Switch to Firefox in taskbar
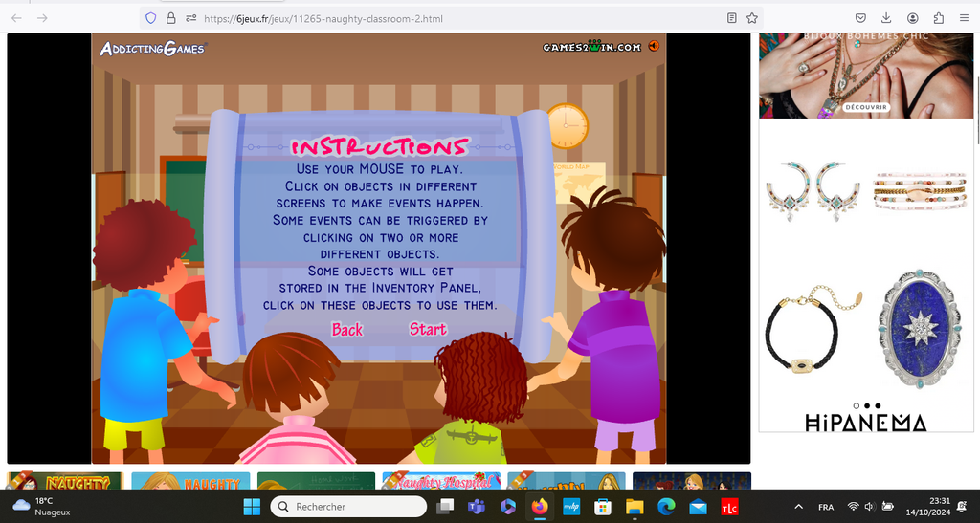 pyautogui.click(x=540, y=506)
